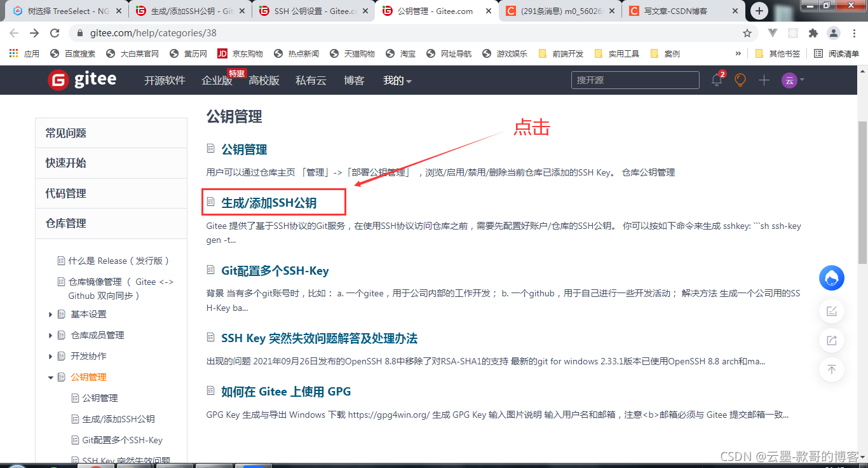Open the Chrome profile icon
The width and height of the screenshot is (868, 468).
(x=834, y=33)
